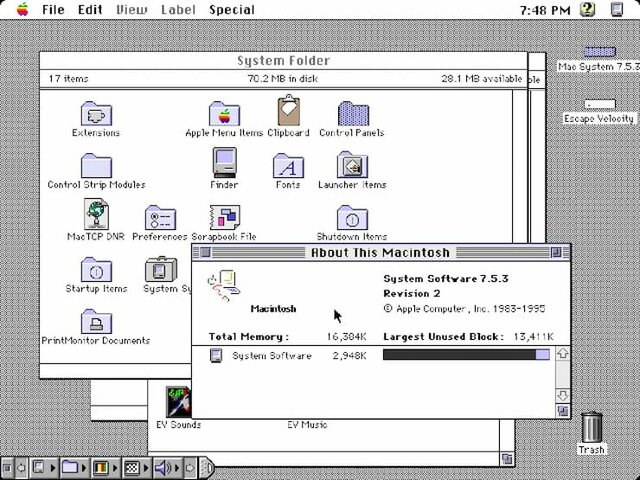Click control strip right scroll arrow
The width and height of the screenshot is (640, 480).
(190, 467)
